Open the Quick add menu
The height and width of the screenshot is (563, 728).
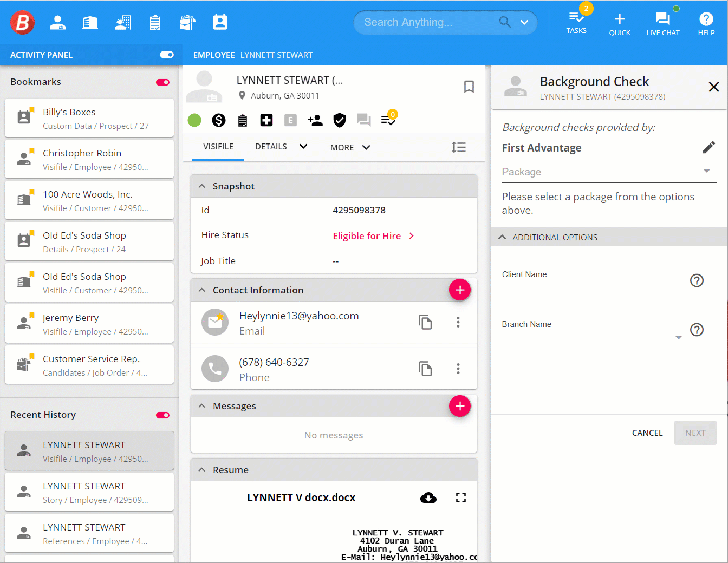(x=620, y=24)
